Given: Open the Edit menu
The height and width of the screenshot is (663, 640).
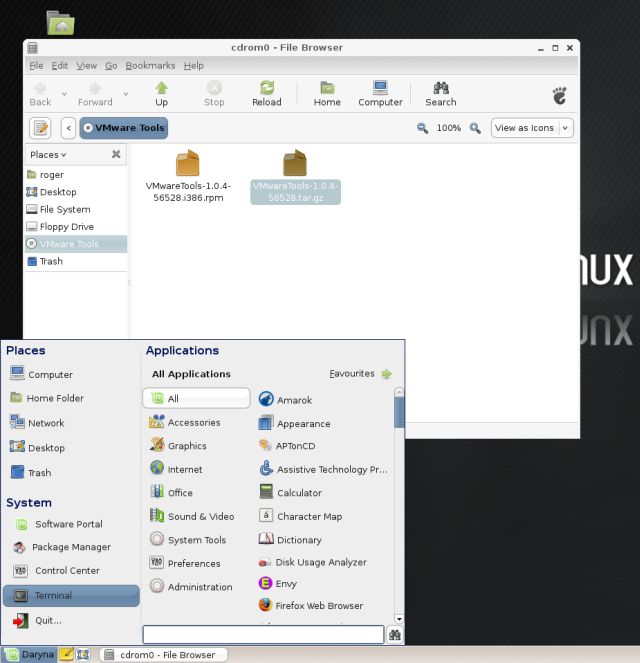Looking at the screenshot, I should (x=60, y=66).
